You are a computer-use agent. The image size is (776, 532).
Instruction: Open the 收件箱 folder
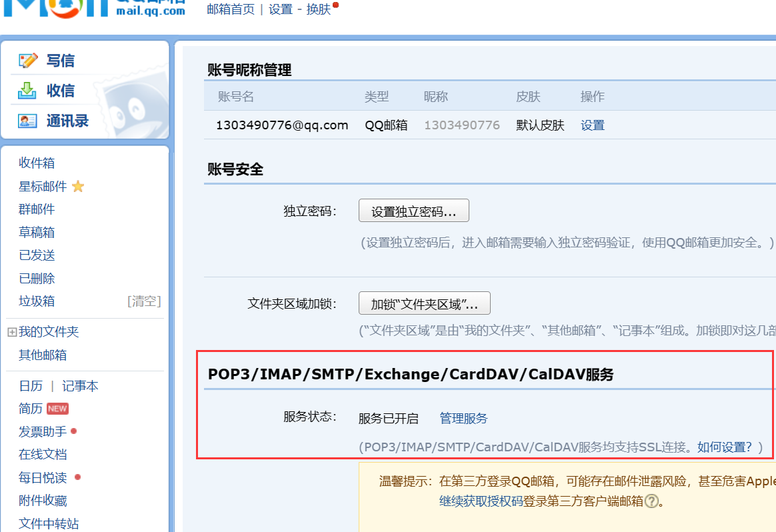37,163
